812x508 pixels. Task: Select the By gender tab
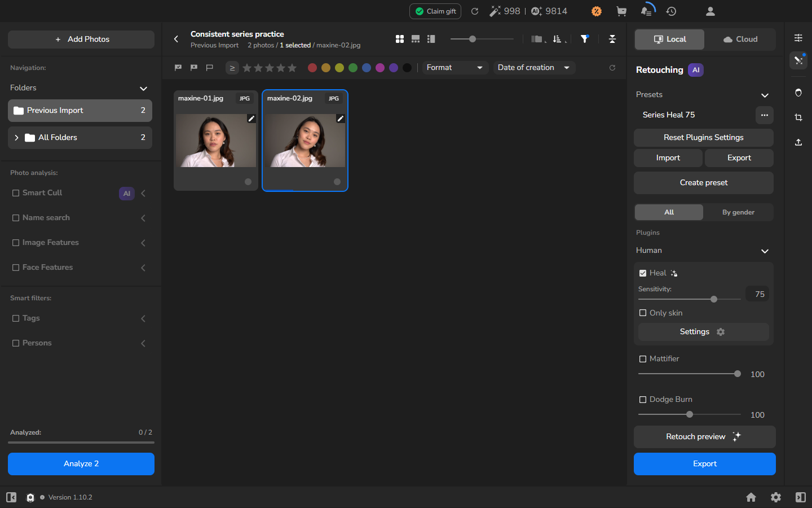click(x=738, y=212)
